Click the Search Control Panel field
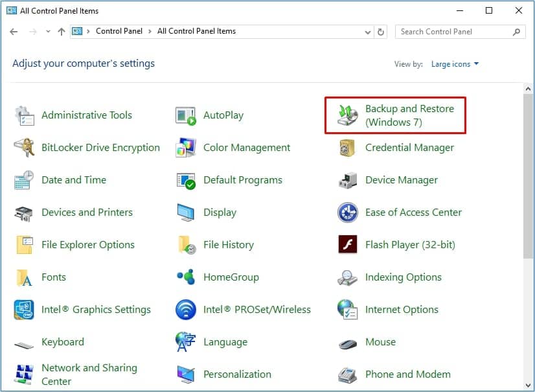This screenshot has width=535, height=392. click(x=453, y=32)
